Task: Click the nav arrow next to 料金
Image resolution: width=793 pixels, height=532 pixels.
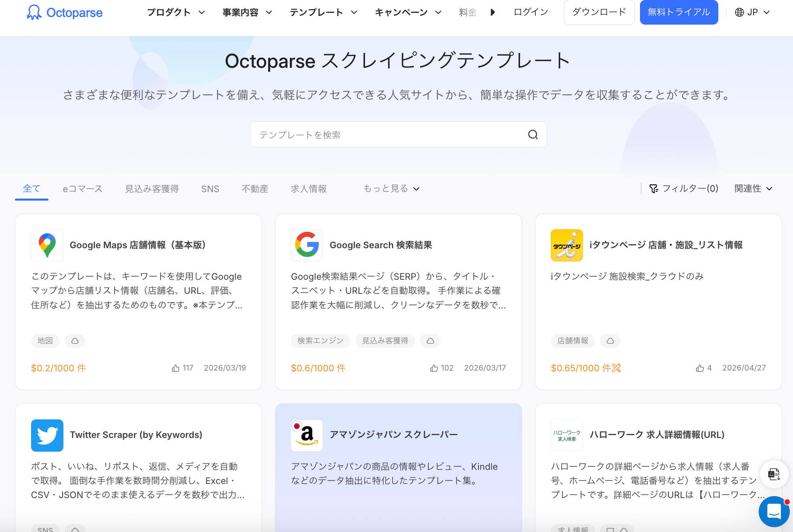Action: point(493,13)
